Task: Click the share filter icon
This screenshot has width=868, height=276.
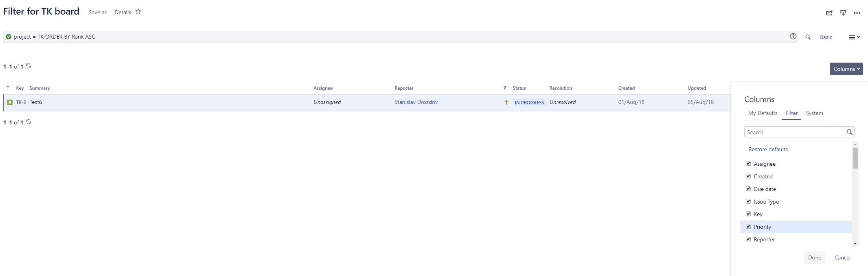Action: click(x=829, y=13)
